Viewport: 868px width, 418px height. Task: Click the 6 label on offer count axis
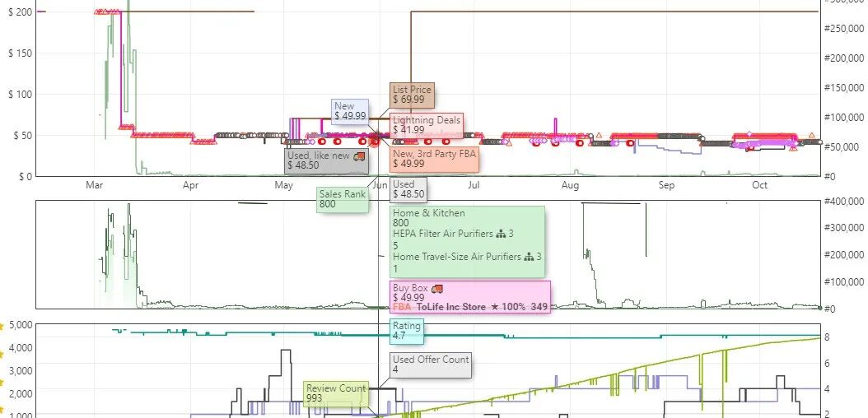(826, 363)
